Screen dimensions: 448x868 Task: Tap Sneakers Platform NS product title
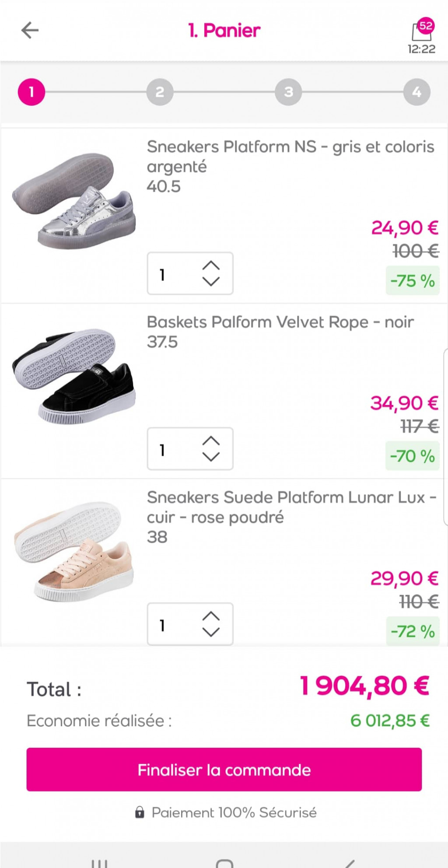pyautogui.click(x=290, y=156)
